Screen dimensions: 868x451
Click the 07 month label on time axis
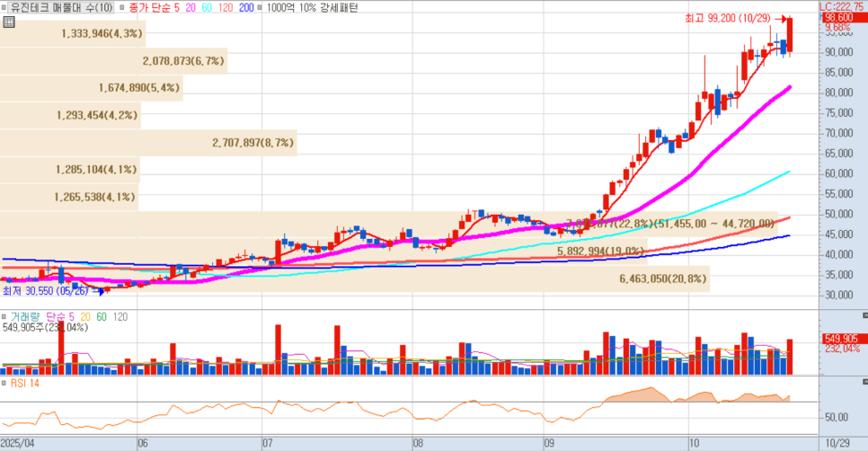tap(268, 443)
